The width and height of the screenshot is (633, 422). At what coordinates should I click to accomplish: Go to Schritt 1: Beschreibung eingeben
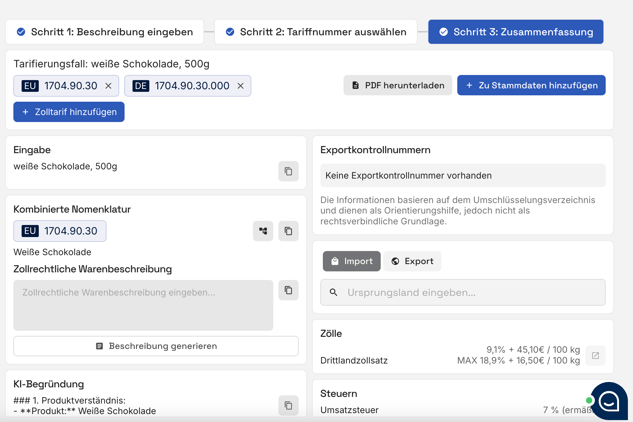click(104, 32)
